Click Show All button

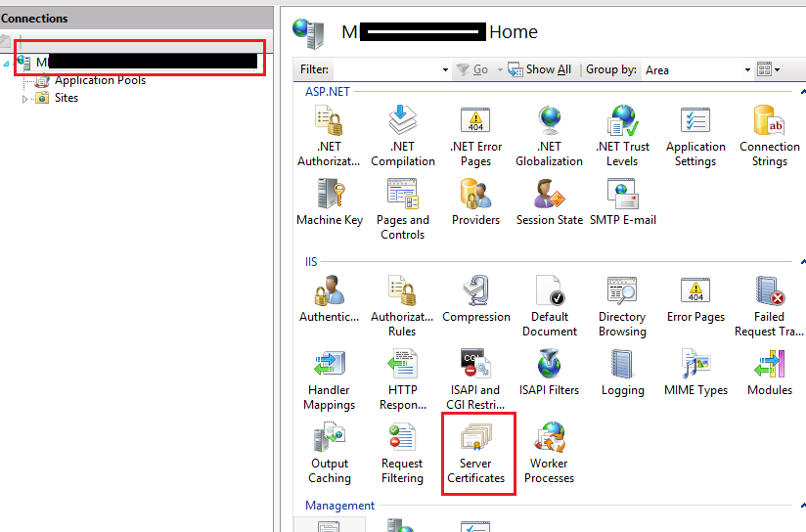540,69
